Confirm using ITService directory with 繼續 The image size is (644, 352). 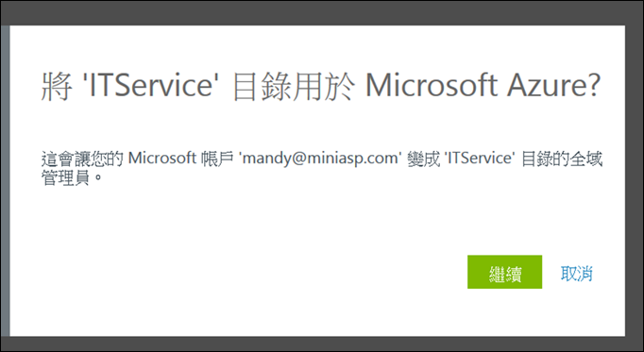pos(504,272)
